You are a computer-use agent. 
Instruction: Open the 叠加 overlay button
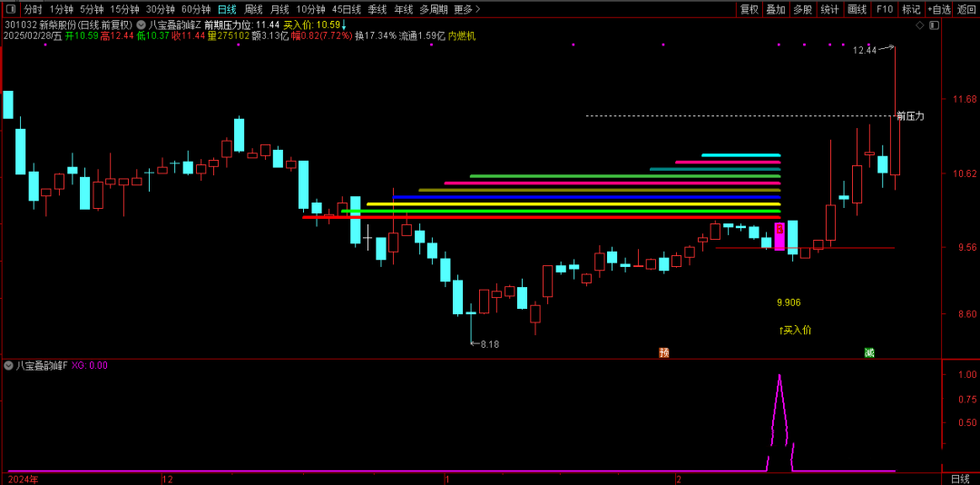coord(776,9)
